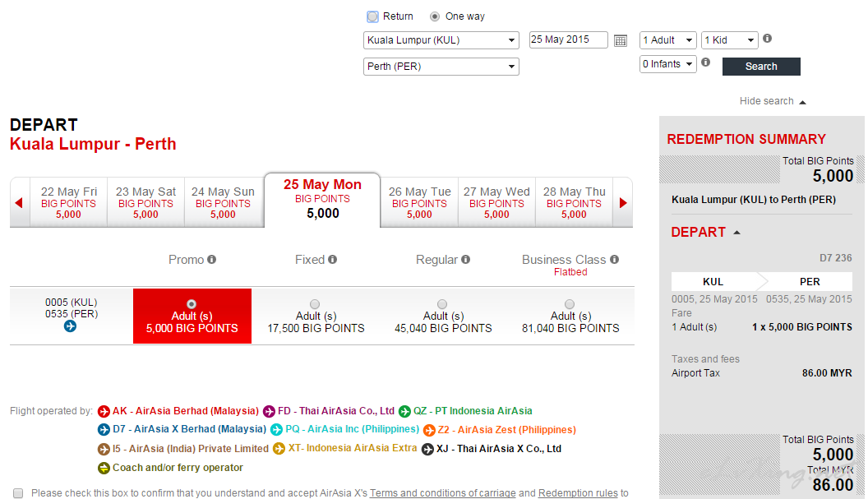Click Airport Tax 86.00 MYR value

[827, 373]
